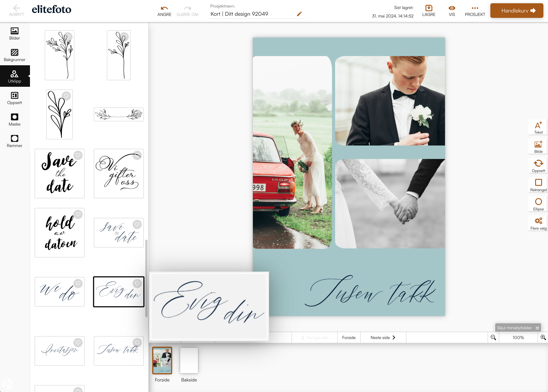Zoom out of the canvas
Image resolution: width=548 pixels, height=392 pixels.
(x=493, y=337)
